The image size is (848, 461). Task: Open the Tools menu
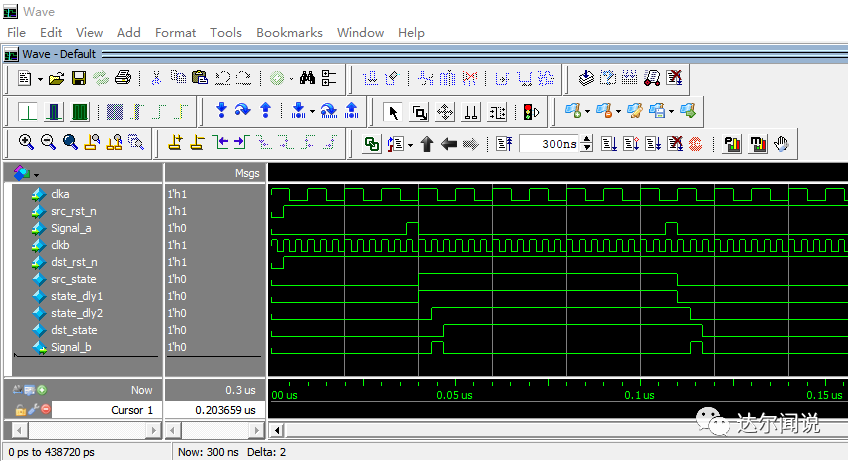coord(226,32)
